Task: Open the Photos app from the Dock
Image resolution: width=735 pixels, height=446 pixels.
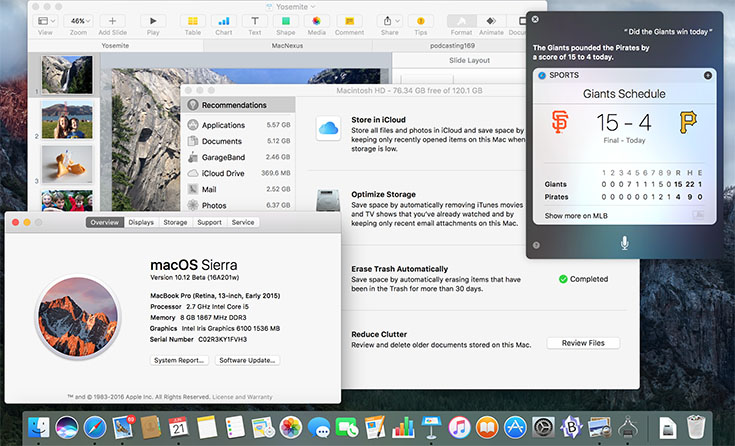Action: (291, 427)
